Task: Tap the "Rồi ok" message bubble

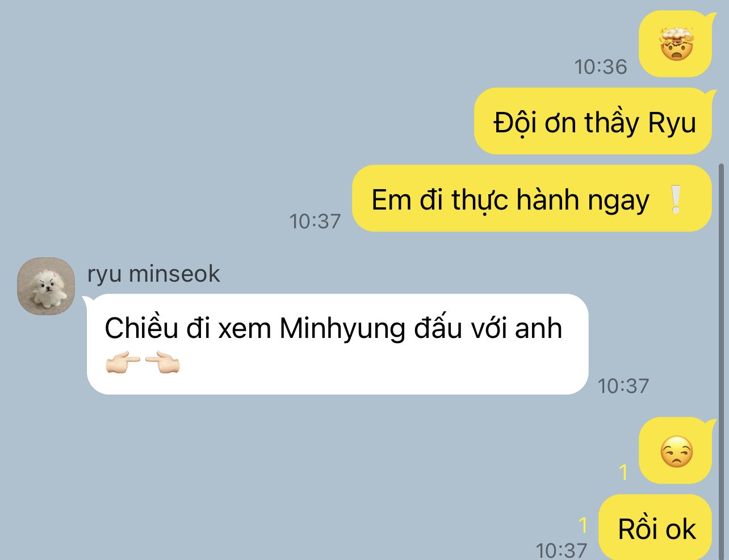Action: tap(656, 528)
